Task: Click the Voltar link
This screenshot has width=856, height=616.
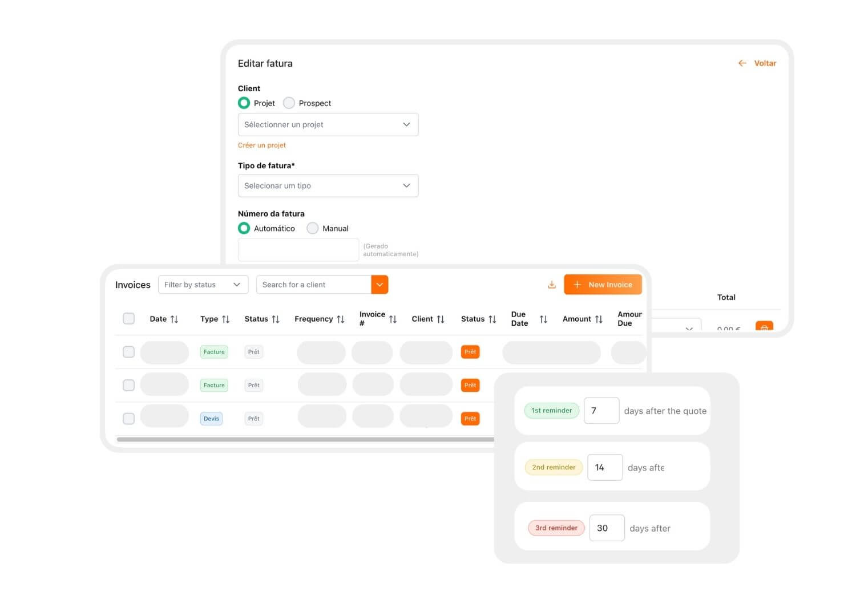Action: click(765, 63)
